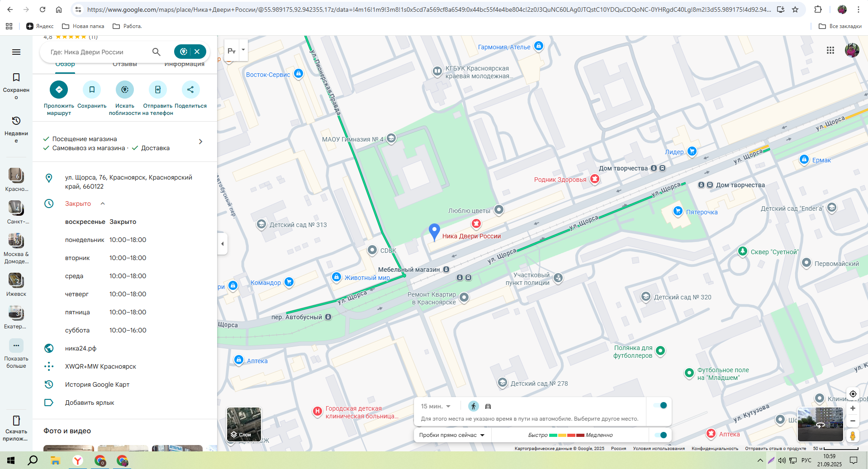The width and height of the screenshot is (868, 469).
Task: Click Отправить отзыв о продукте link
Action: 775,449
